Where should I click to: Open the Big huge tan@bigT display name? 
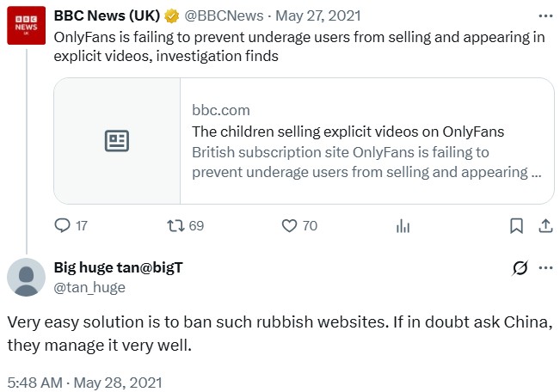(x=119, y=267)
